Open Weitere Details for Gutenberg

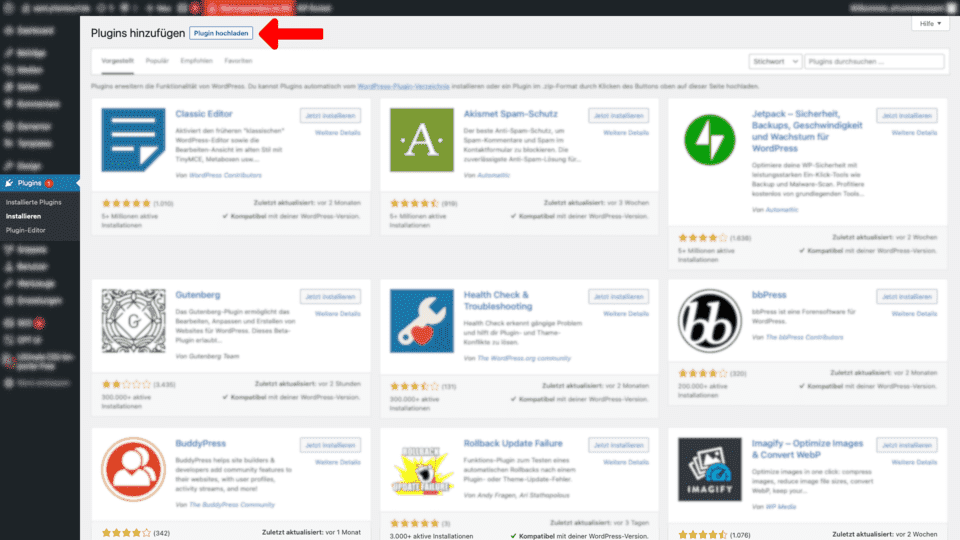click(x=338, y=314)
